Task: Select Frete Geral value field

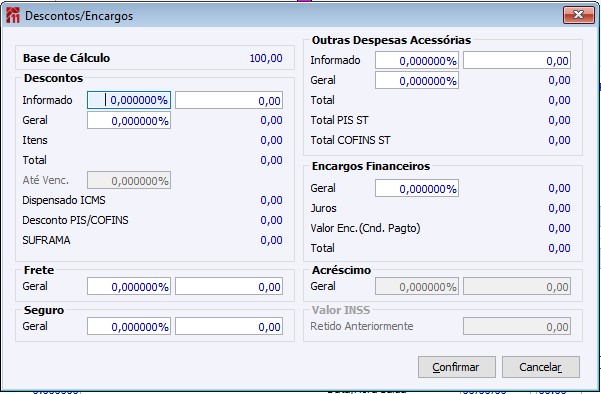Action: point(229,286)
